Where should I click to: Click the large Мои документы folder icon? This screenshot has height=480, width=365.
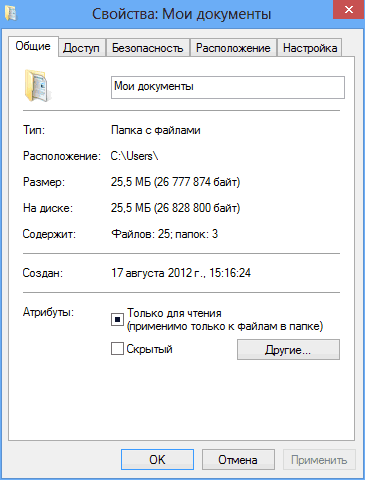(x=38, y=85)
